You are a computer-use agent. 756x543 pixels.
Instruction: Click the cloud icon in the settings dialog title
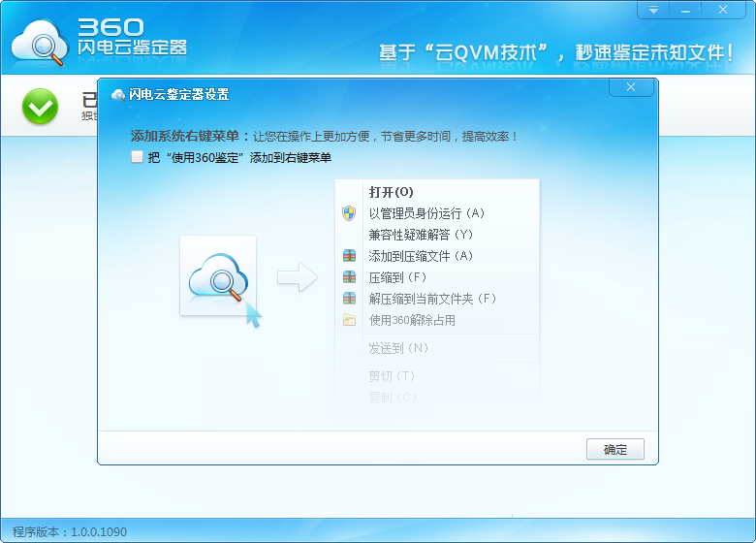tap(118, 94)
